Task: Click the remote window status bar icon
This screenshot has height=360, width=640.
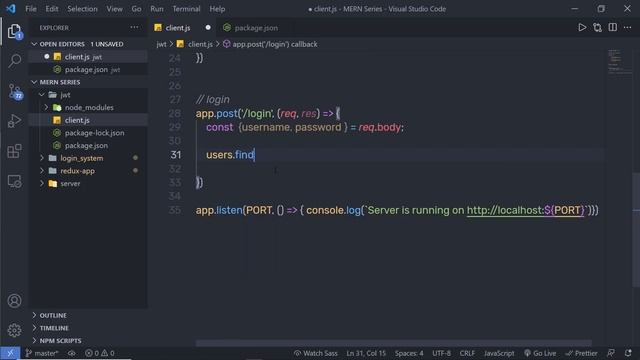Action: tap(10, 353)
